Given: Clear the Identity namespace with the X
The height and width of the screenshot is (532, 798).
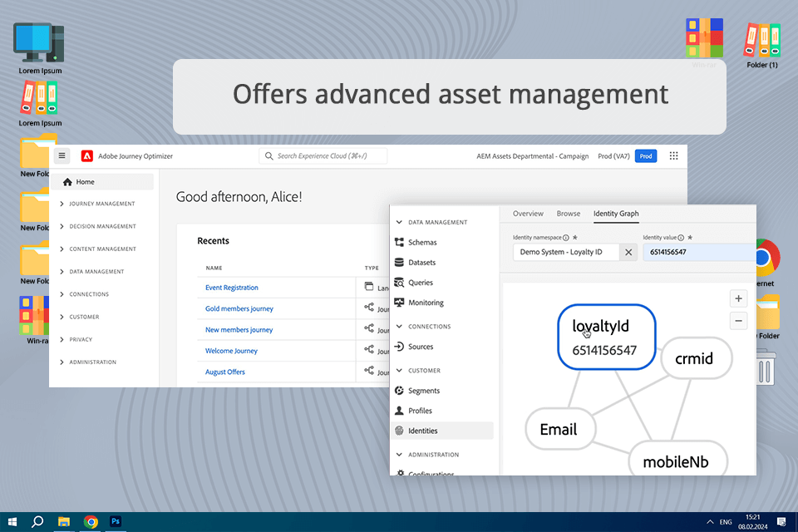Looking at the screenshot, I should coord(628,252).
